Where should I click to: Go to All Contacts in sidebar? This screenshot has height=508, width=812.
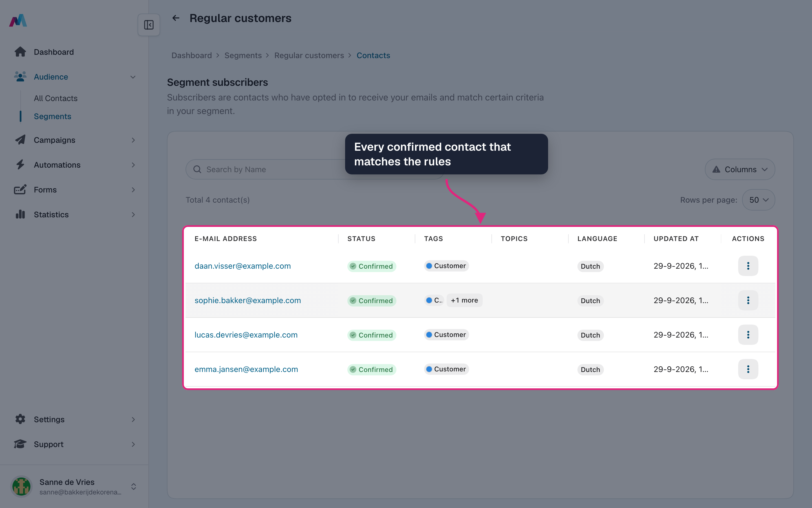[x=56, y=98]
